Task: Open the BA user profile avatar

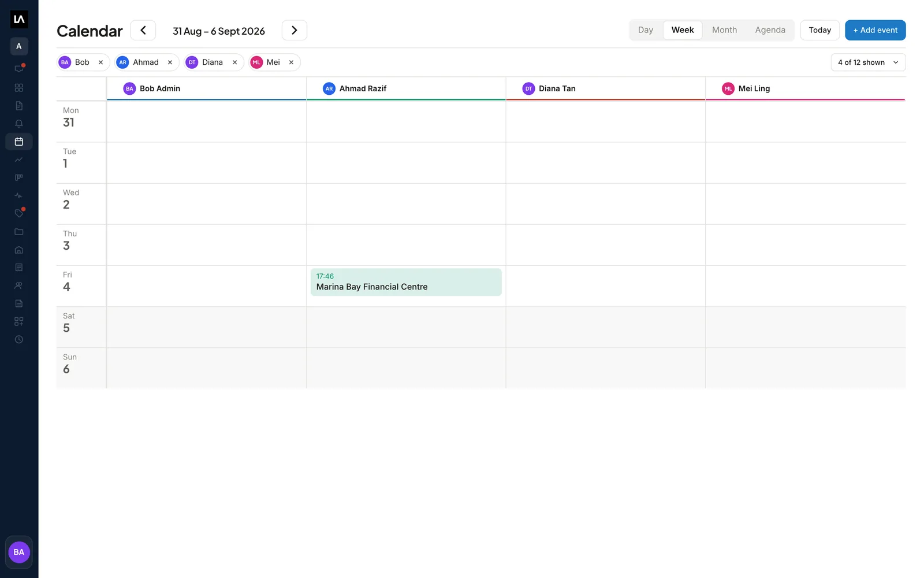Action: (x=19, y=552)
